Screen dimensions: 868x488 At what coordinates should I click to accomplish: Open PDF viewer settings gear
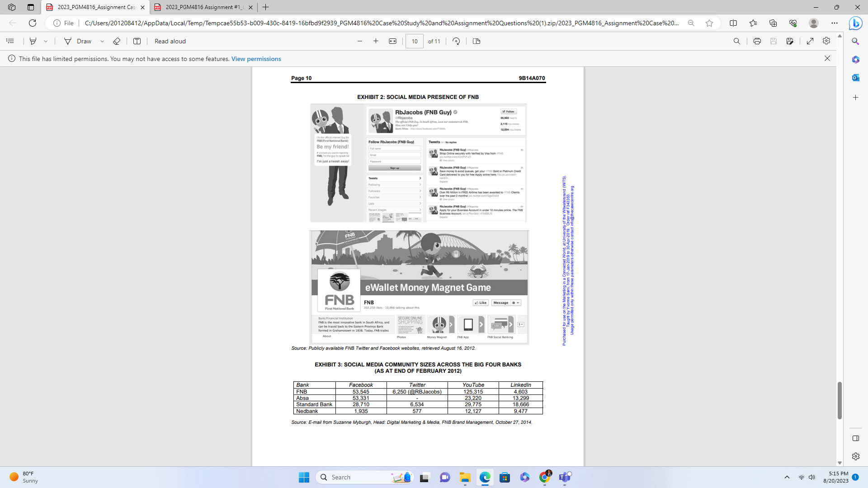tap(826, 41)
